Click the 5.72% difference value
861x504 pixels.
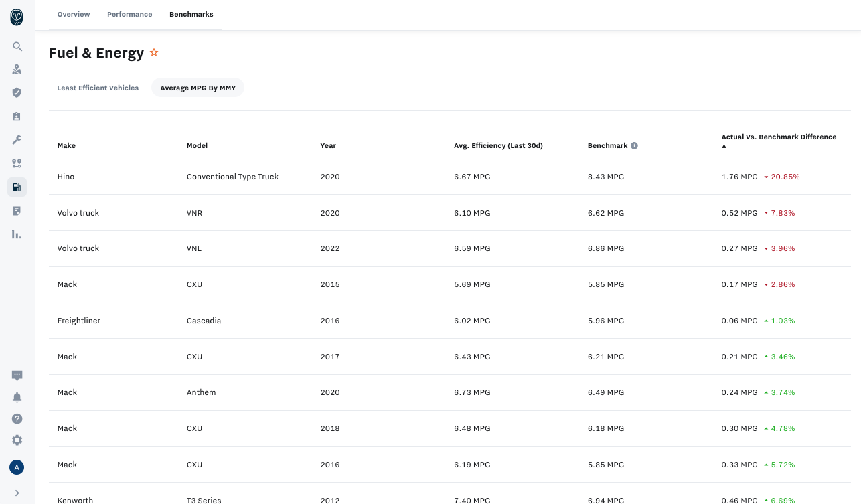point(783,465)
